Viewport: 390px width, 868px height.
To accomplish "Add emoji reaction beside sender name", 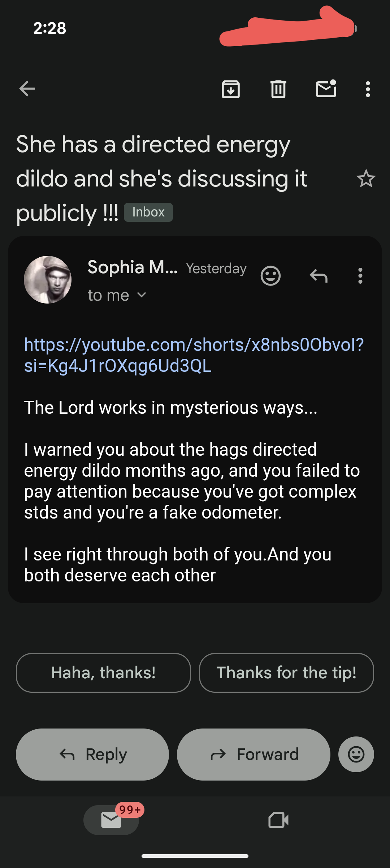I will pyautogui.click(x=270, y=276).
